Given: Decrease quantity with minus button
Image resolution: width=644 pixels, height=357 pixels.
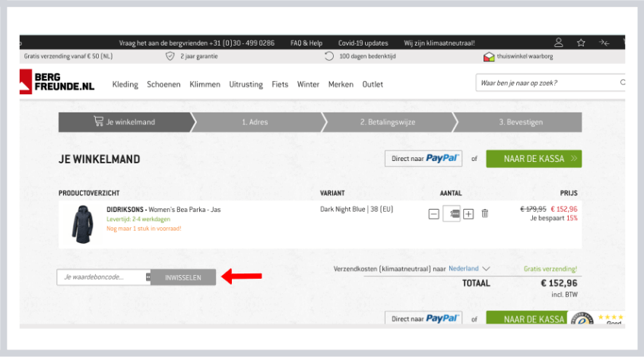Looking at the screenshot, I should (x=433, y=214).
